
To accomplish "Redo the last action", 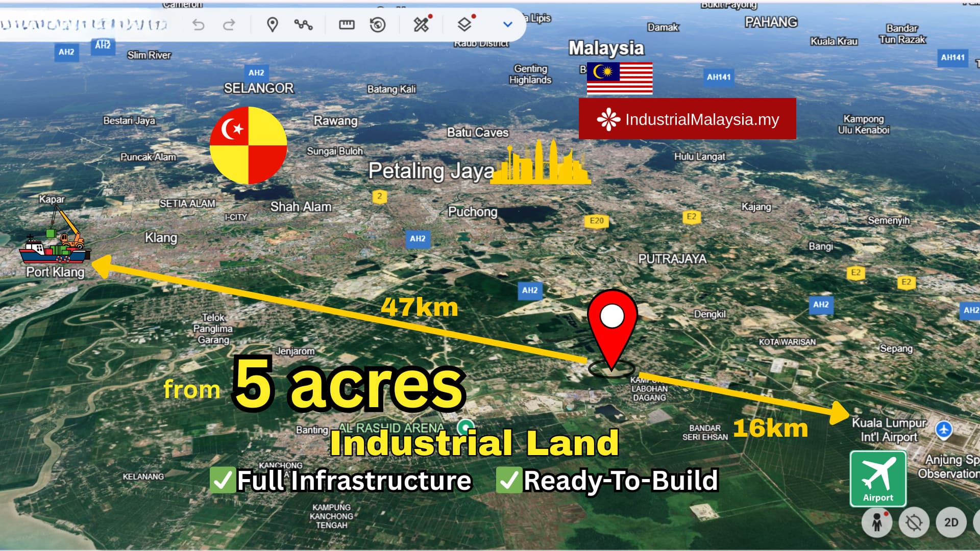I will 229,23.
